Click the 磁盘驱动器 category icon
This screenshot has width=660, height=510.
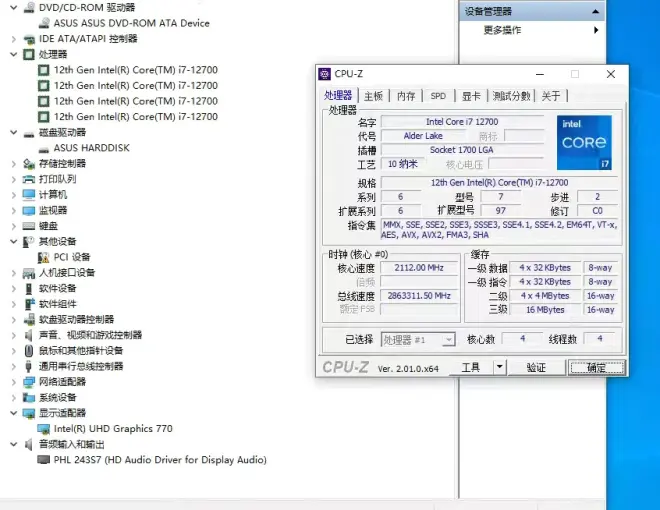click(29, 133)
